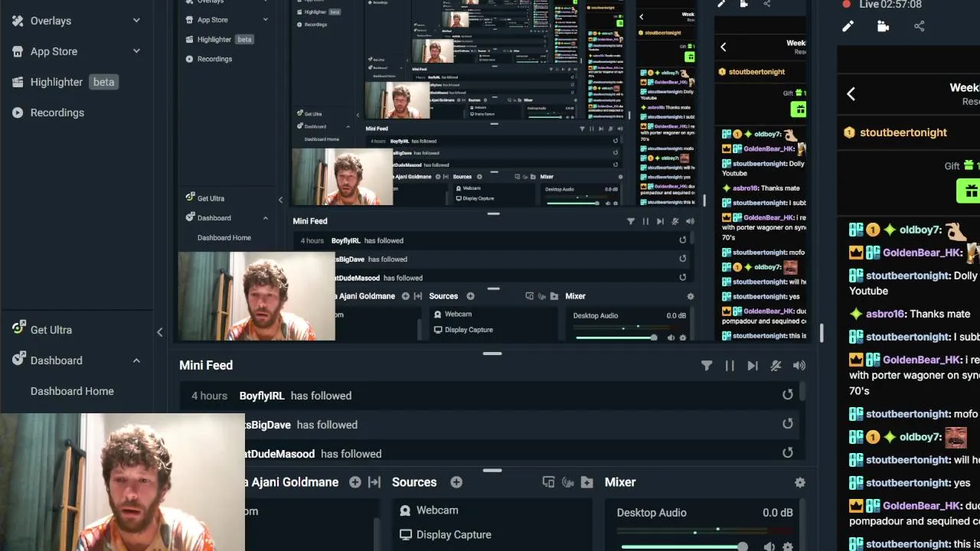980x551 pixels.
Task: Collapse the main sidebar with the left arrow
Action: coord(159,332)
